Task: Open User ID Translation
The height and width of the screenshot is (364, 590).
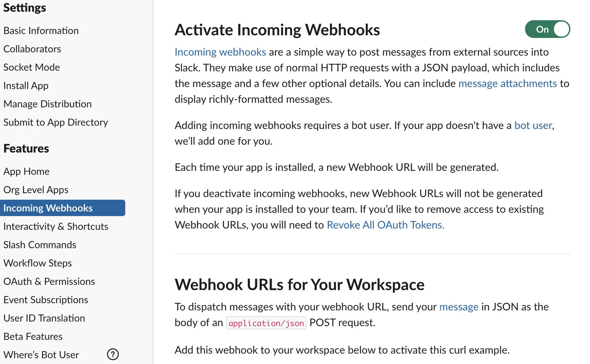Action: point(44,318)
